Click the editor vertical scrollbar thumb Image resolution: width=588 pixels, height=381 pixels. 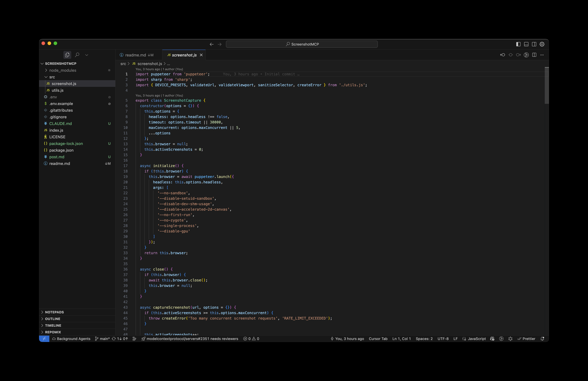click(x=547, y=85)
